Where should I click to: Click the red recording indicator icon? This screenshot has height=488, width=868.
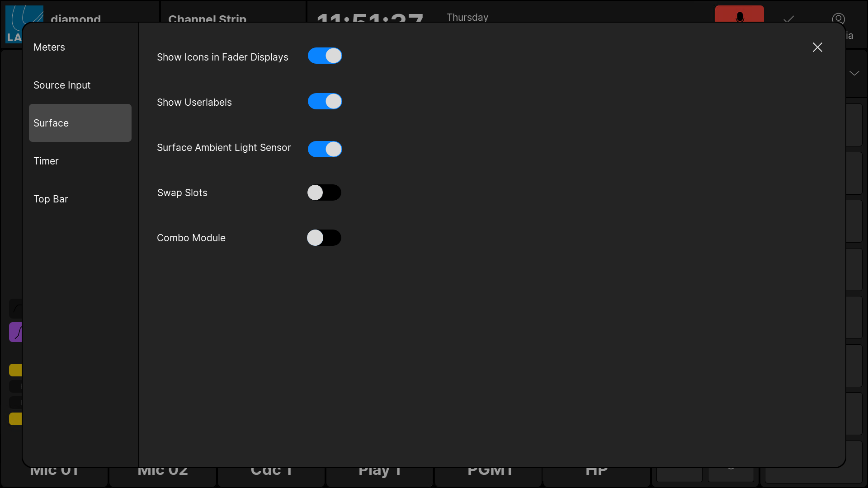739,13
